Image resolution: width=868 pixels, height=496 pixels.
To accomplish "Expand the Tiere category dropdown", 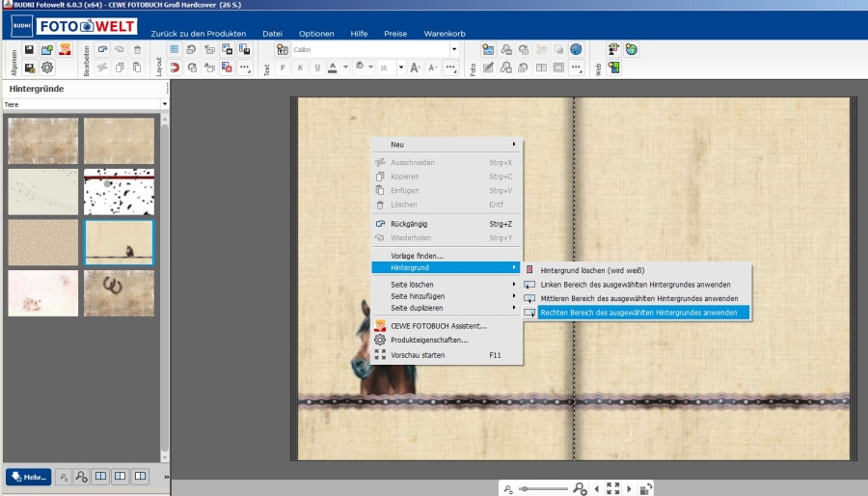I will click(164, 104).
